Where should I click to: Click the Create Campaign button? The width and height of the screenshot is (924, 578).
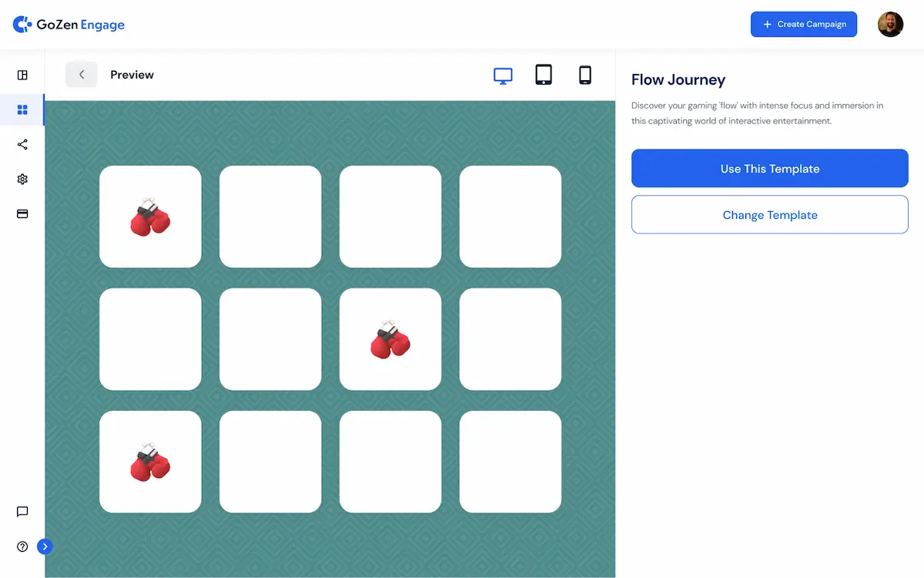tap(803, 24)
